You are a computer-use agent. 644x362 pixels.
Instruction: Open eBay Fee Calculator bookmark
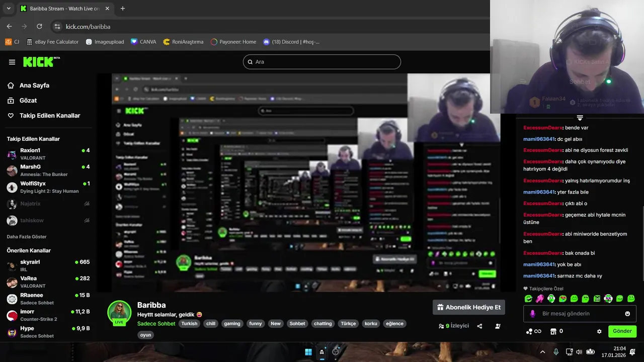(53, 42)
